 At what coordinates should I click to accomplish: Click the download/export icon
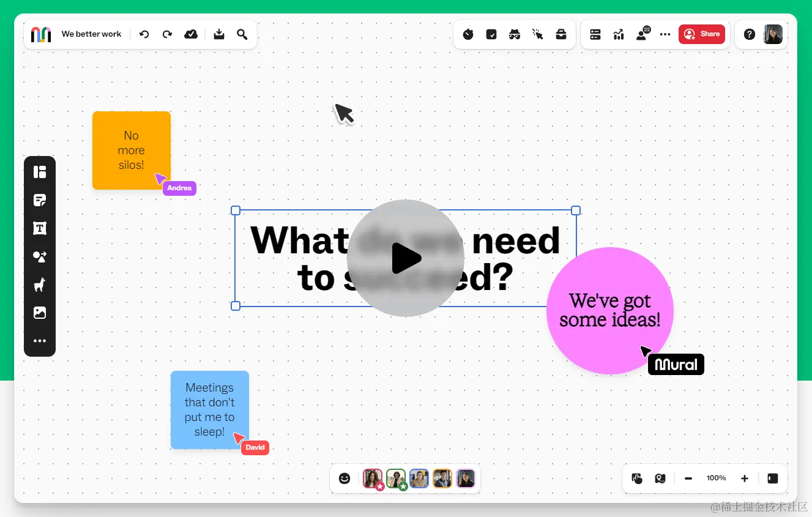219,34
